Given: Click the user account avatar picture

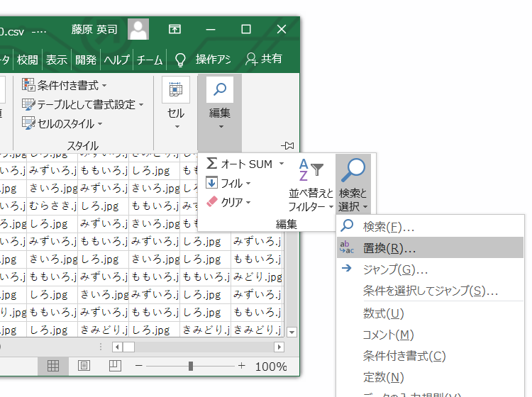Looking at the screenshot, I should pyautogui.click(x=138, y=29).
